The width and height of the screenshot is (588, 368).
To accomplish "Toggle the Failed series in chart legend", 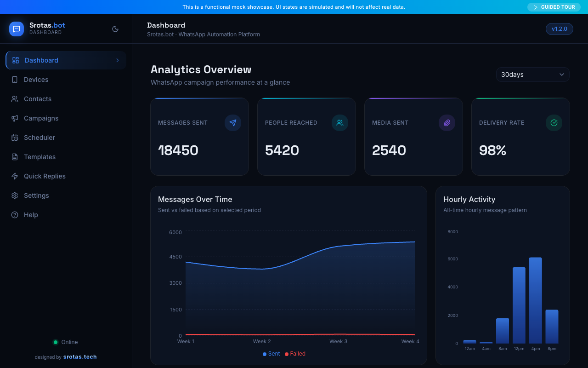I will click(x=295, y=353).
